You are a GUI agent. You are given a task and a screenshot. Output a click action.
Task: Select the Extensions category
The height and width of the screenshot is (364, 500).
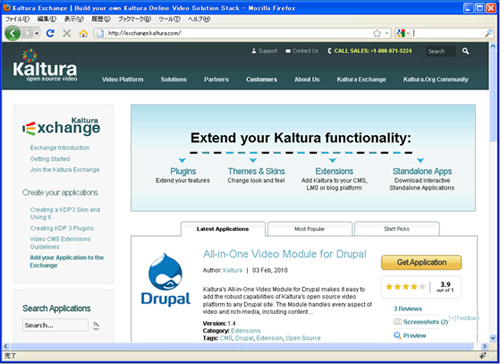tap(334, 171)
